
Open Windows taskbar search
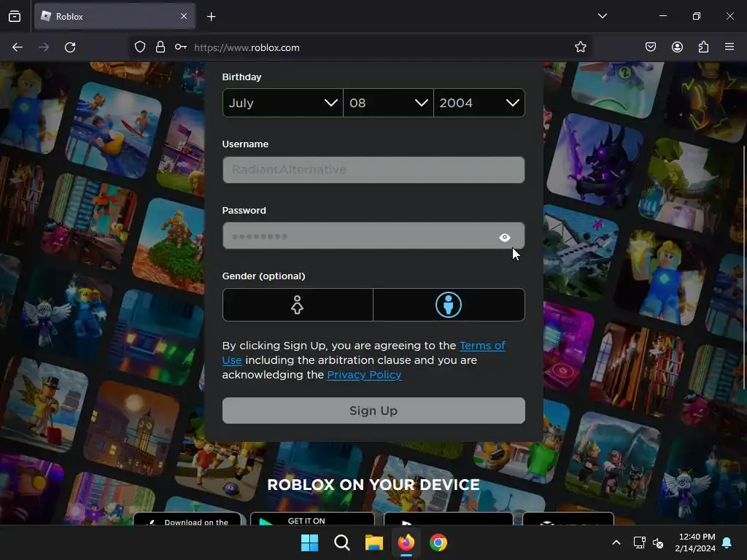point(341,542)
